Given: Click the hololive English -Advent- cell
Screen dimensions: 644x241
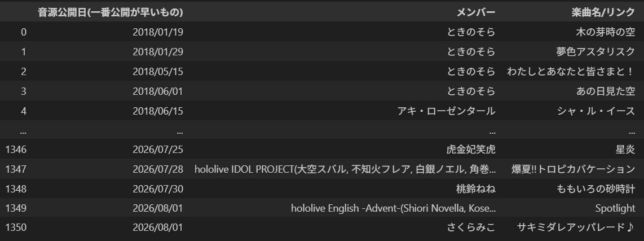Looking at the screenshot, I should click(394, 208).
